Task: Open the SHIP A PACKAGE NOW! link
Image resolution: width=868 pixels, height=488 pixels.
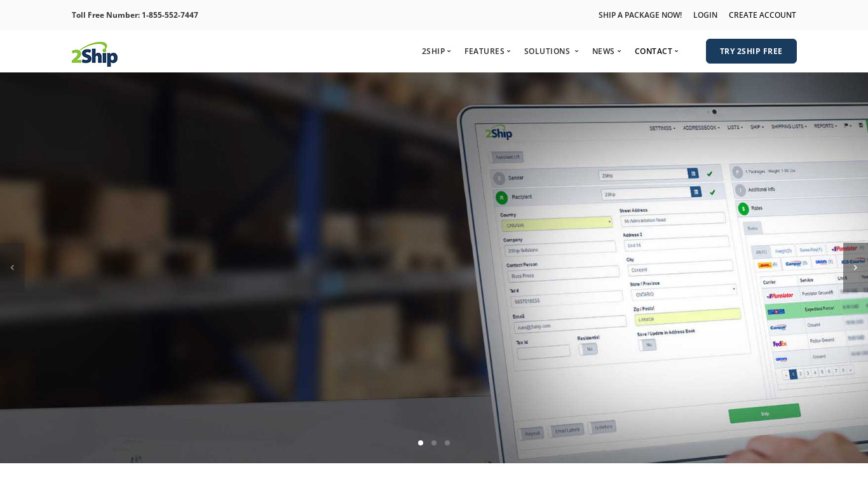Action: tap(640, 15)
